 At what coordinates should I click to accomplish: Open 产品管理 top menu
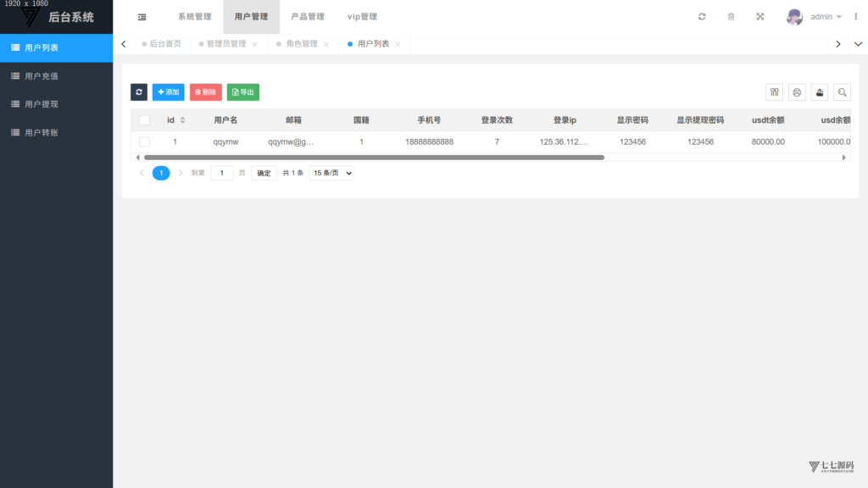point(308,17)
